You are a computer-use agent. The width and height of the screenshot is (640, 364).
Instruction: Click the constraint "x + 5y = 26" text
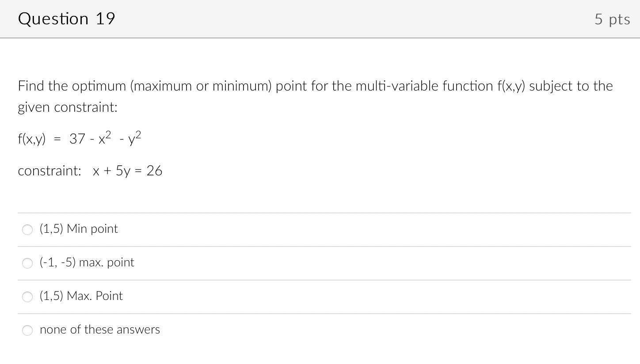point(127,171)
